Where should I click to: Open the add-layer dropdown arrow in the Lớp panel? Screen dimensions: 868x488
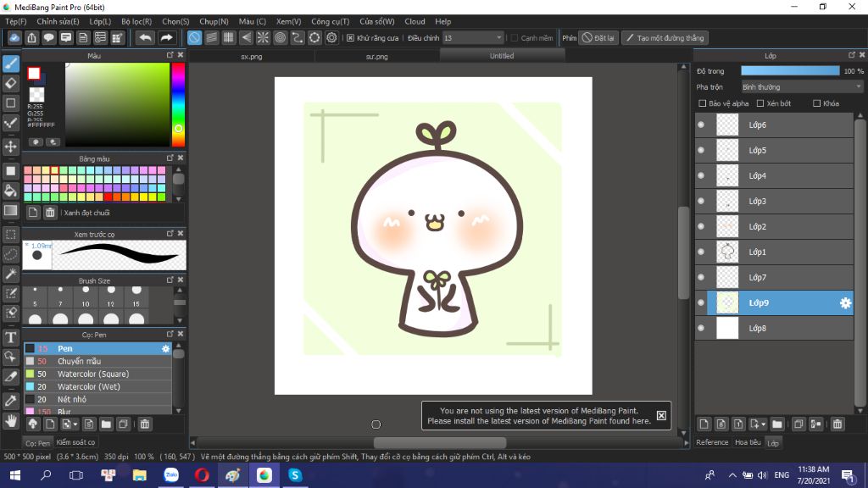coord(764,424)
